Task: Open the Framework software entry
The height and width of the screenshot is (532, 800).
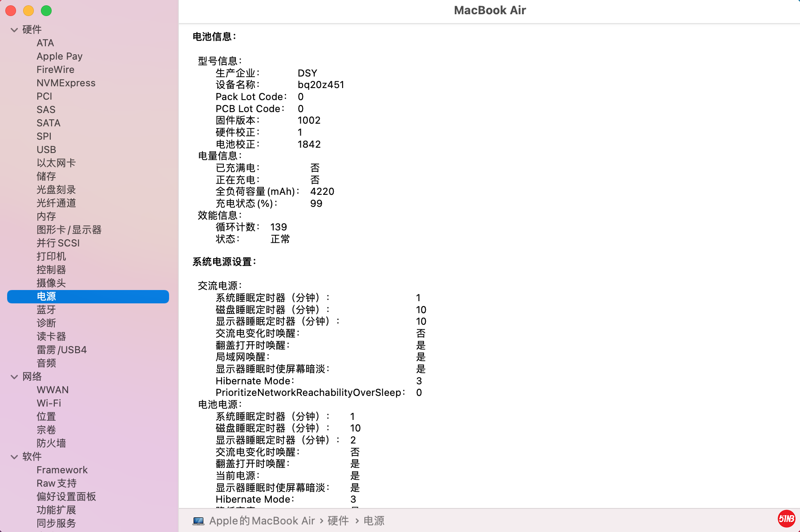Action: coord(62,470)
